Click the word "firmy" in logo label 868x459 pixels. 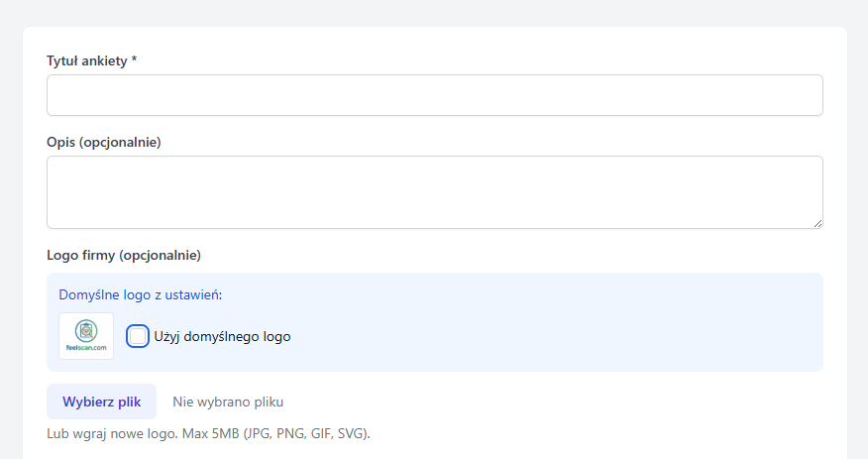(97, 256)
